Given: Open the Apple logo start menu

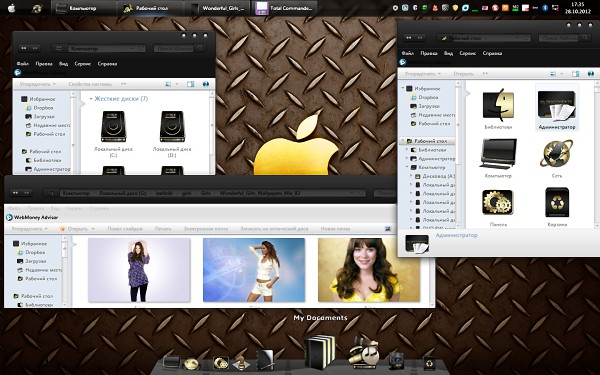Looking at the screenshot, I should pos(11,8).
